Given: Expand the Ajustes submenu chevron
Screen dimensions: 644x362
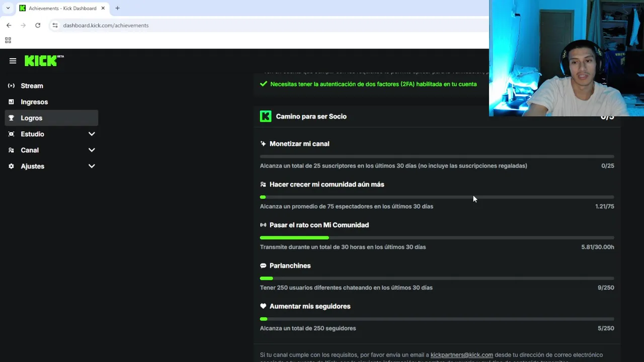Looking at the screenshot, I should (x=92, y=166).
